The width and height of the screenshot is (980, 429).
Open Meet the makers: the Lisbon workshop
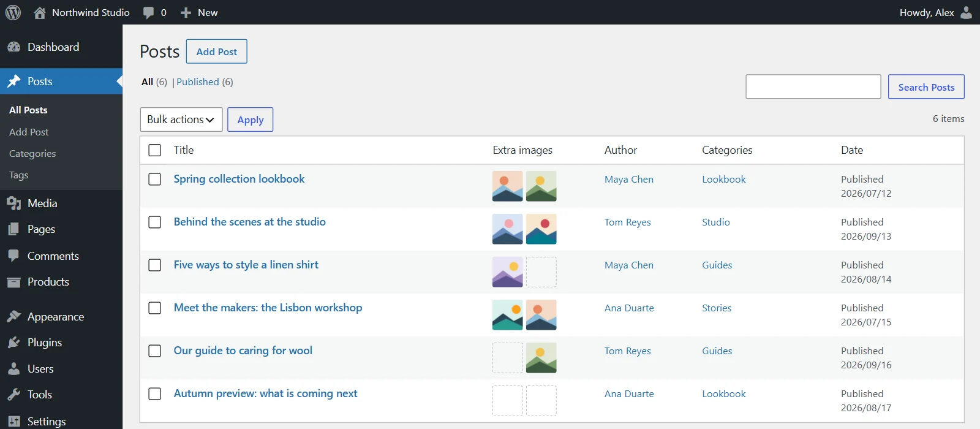(x=268, y=308)
